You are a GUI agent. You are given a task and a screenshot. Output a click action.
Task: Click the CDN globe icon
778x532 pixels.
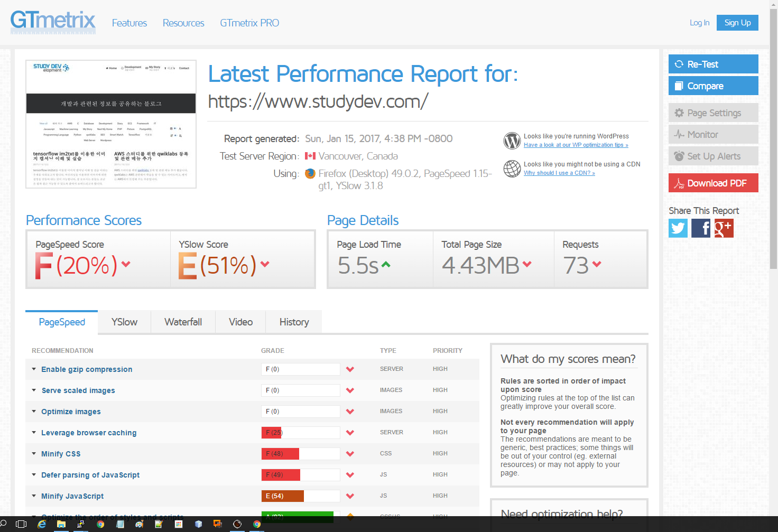pyautogui.click(x=512, y=169)
